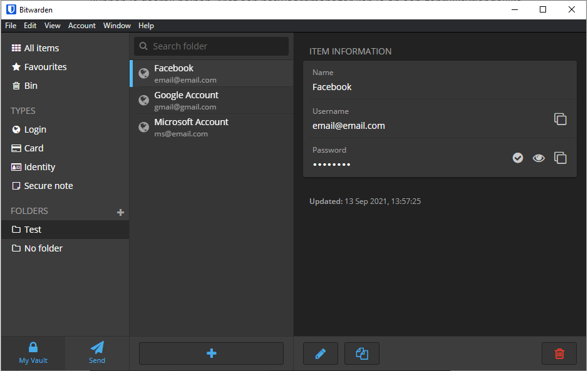Image resolution: width=588 pixels, height=371 pixels.
Task: Check if password has been exposed
Action: click(x=517, y=158)
